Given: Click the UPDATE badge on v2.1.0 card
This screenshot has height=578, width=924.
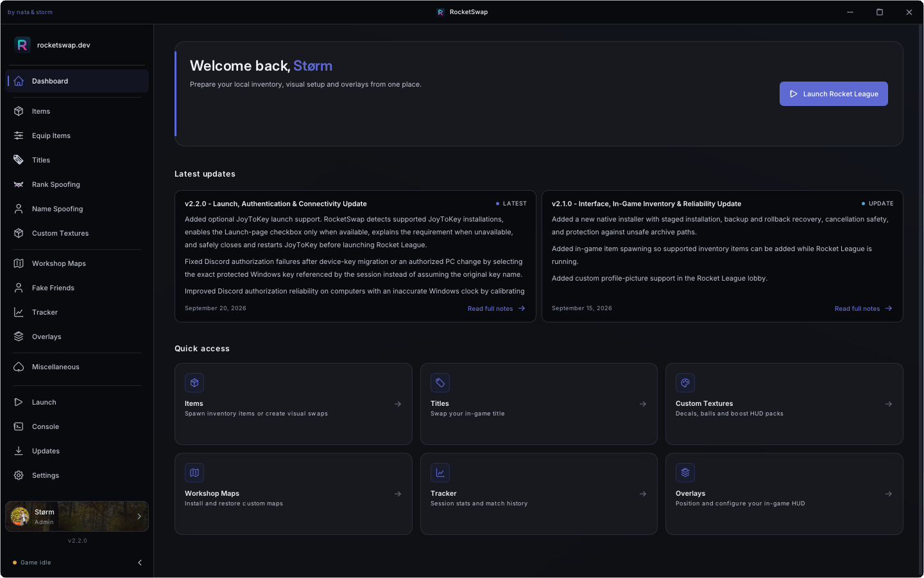Looking at the screenshot, I should tap(878, 204).
